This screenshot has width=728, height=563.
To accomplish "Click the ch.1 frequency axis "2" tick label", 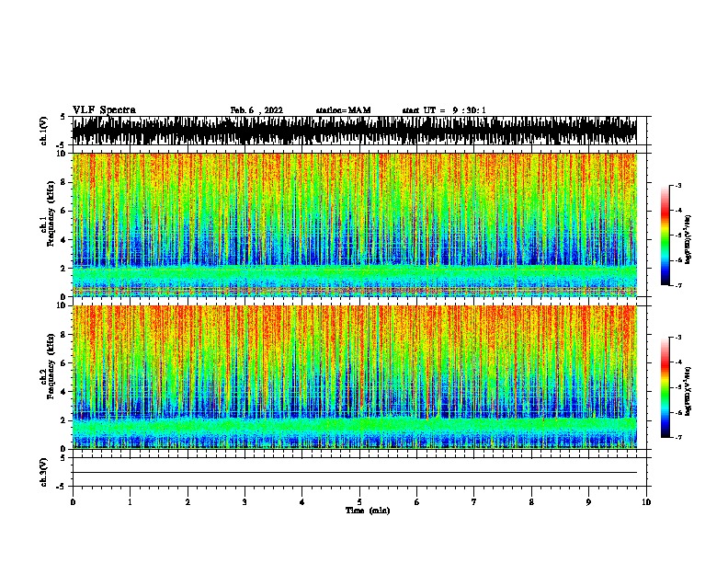I will (63, 268).
